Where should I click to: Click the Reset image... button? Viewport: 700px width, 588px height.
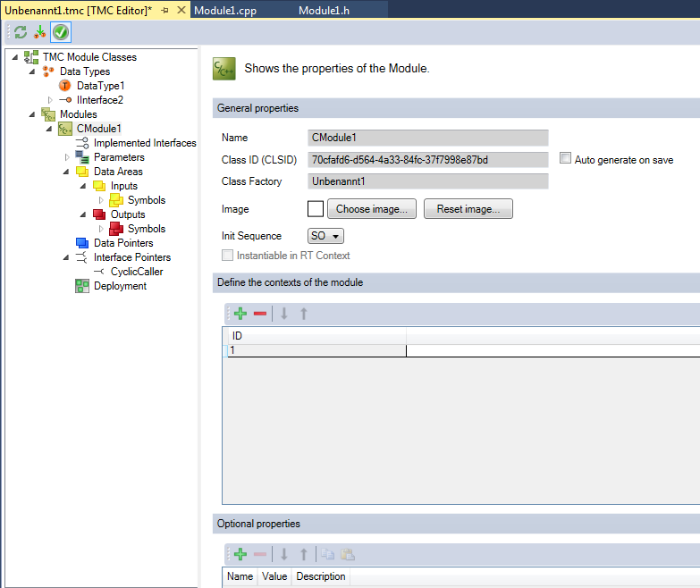point(468,209)
